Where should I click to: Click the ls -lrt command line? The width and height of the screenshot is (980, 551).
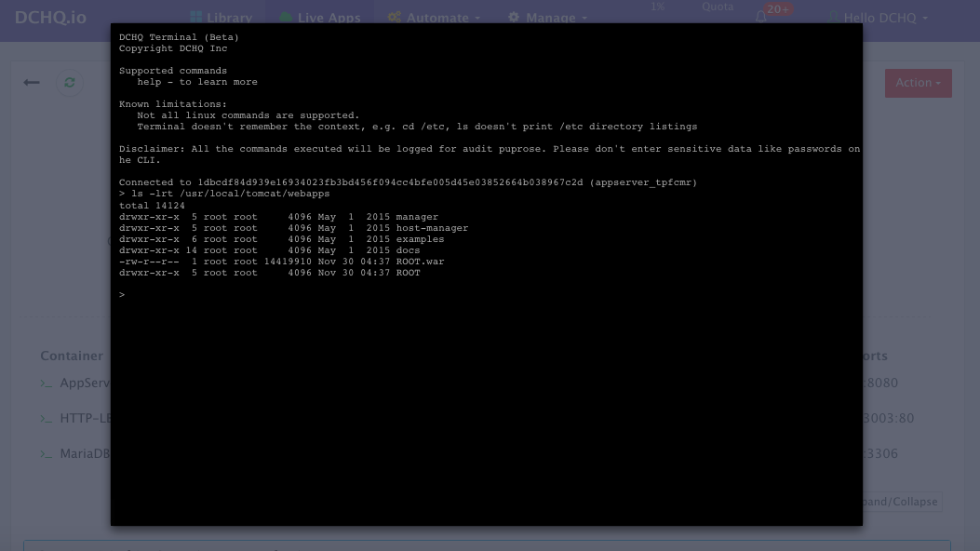224,194
